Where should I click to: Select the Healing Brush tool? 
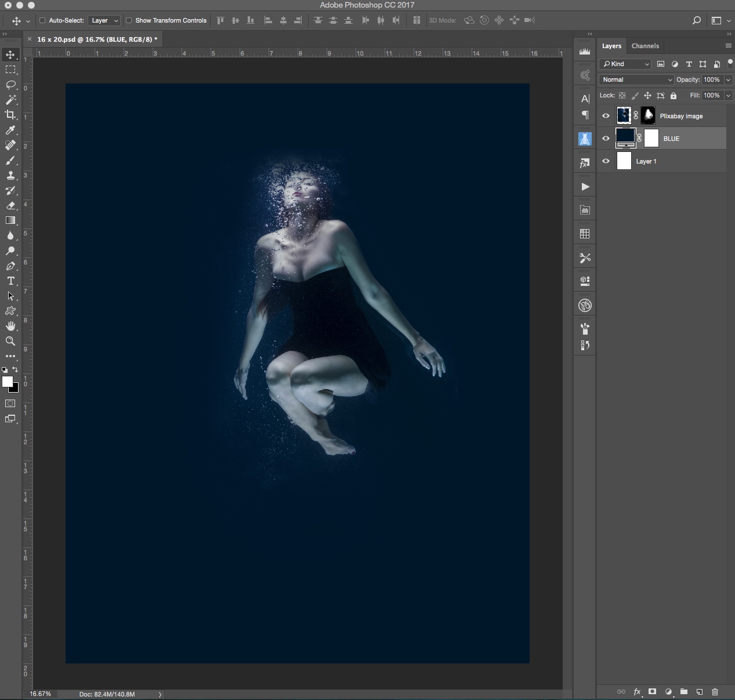point(10,145)
